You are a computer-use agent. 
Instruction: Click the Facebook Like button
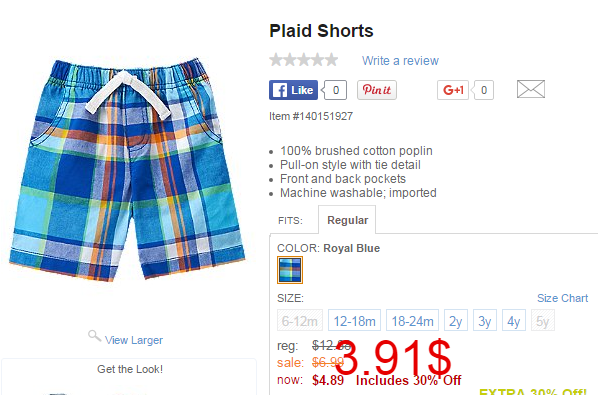coord(293,90)
